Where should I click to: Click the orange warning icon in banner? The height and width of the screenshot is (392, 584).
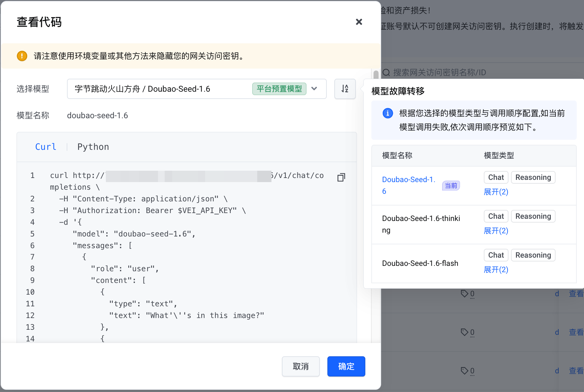click(22, 56)
